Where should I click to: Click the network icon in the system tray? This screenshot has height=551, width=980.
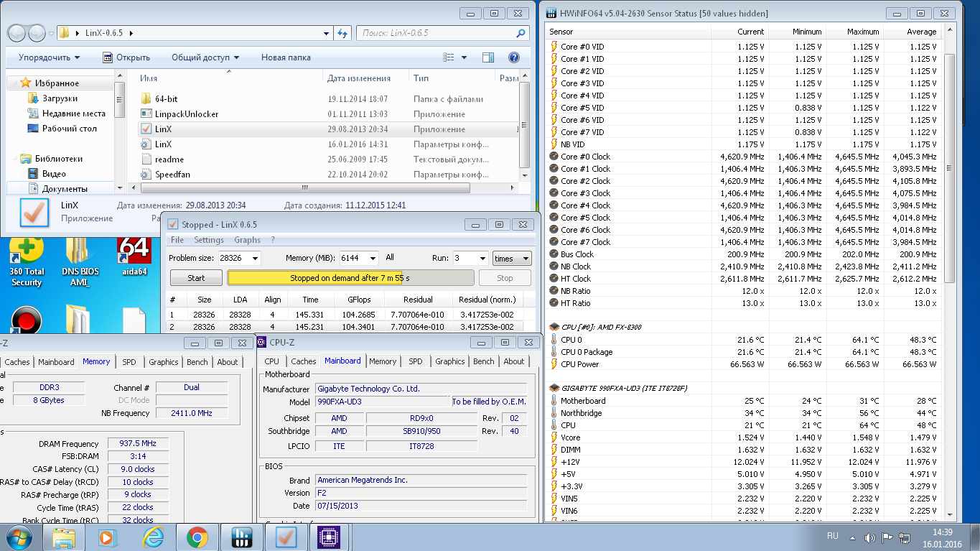coord(905,538)
